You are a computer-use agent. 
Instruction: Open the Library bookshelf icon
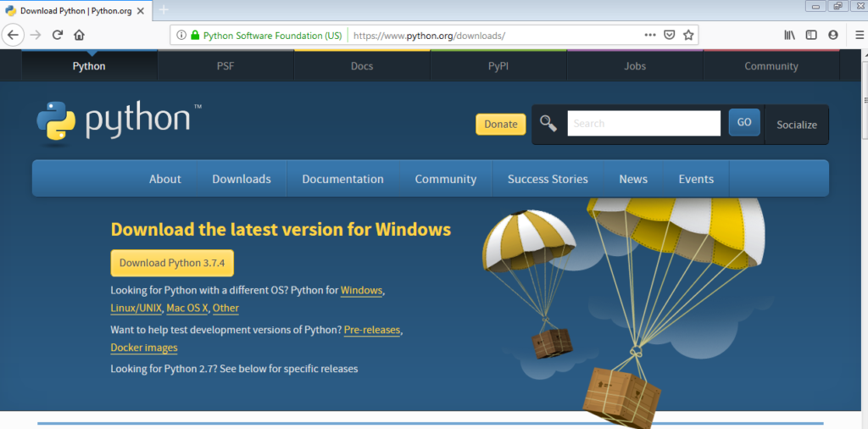pos(789,35)
